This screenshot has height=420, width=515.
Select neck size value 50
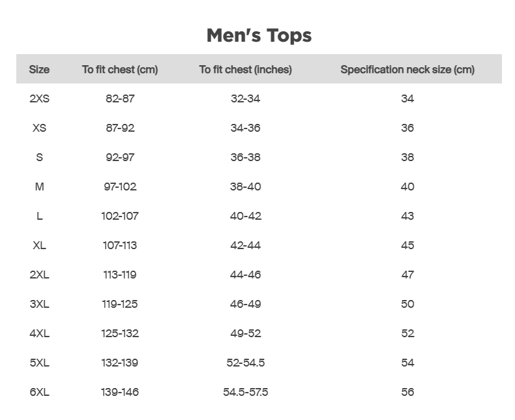coord(407,304)
